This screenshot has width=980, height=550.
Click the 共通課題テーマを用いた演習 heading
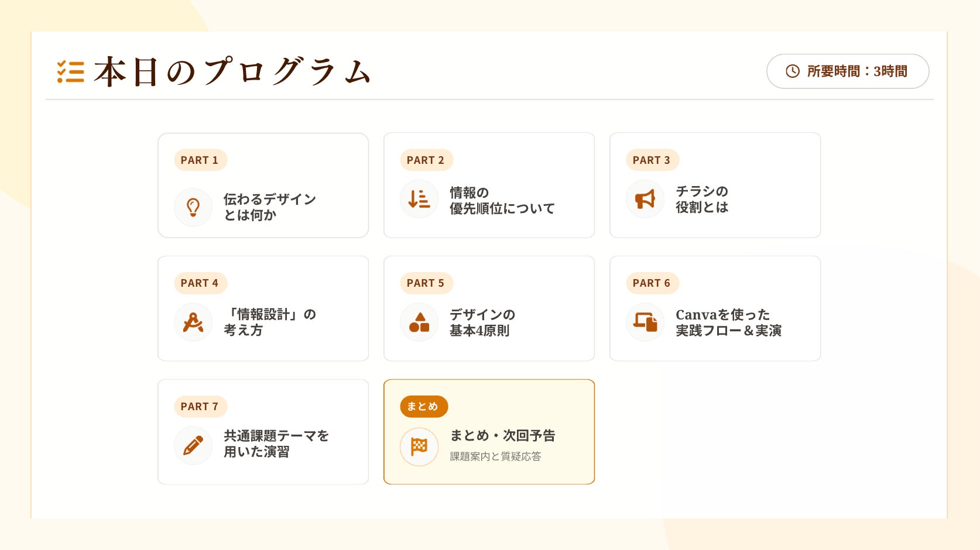tap(276, 444)
